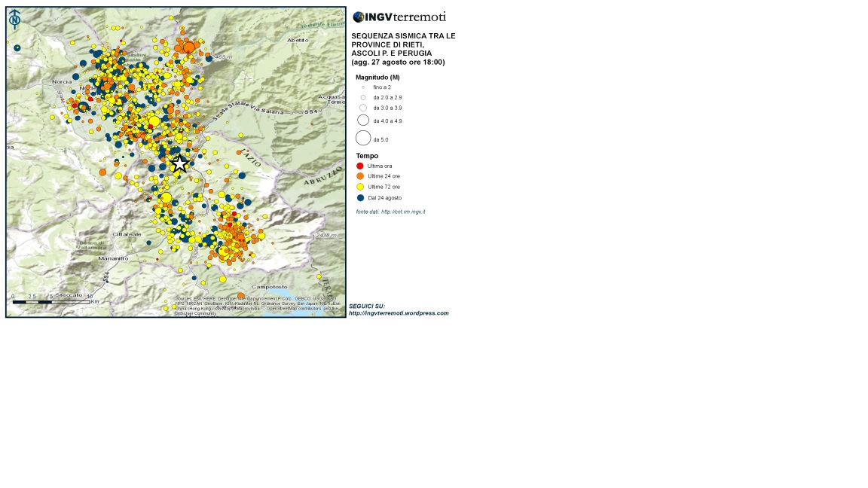Image resolution: width=868 pixels, height=488 pixels.
Task: Click the north arrow compass icon
Action: point(14,20)
